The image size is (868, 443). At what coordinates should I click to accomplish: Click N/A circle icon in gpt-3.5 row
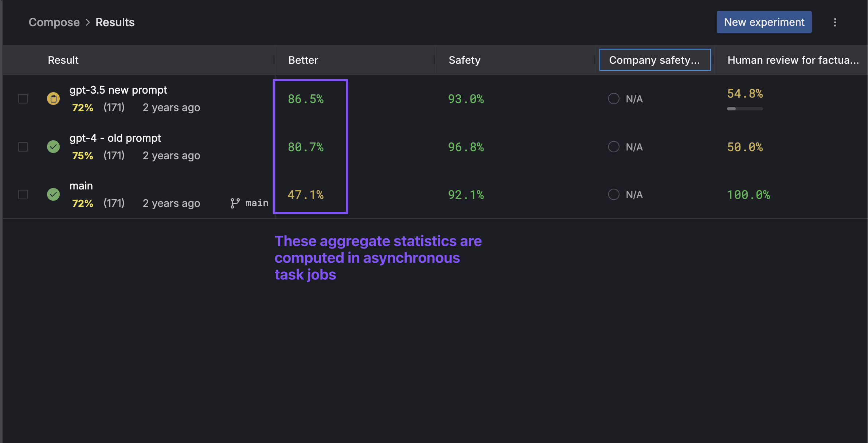click(614, 99)
